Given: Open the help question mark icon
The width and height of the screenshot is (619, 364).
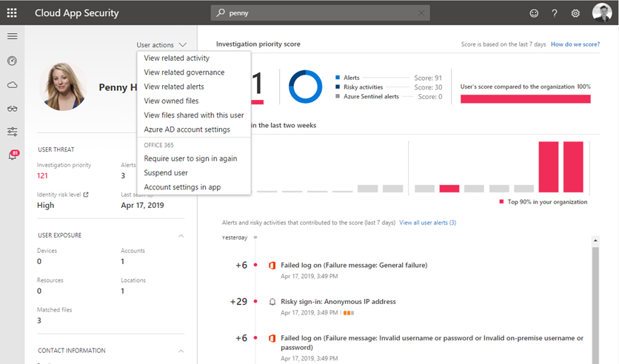Looking at the screenshot, I should tap(555, 13).
